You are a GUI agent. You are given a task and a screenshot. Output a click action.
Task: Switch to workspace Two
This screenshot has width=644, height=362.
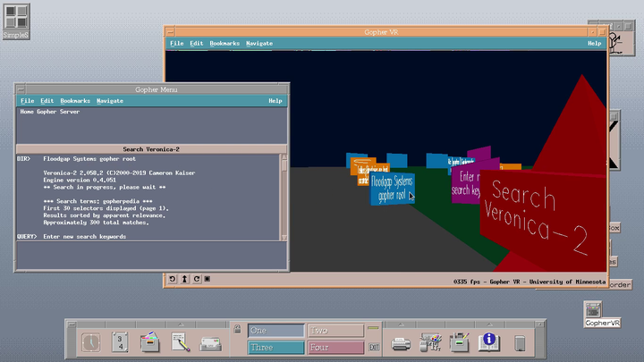click(x=335, y=331)
